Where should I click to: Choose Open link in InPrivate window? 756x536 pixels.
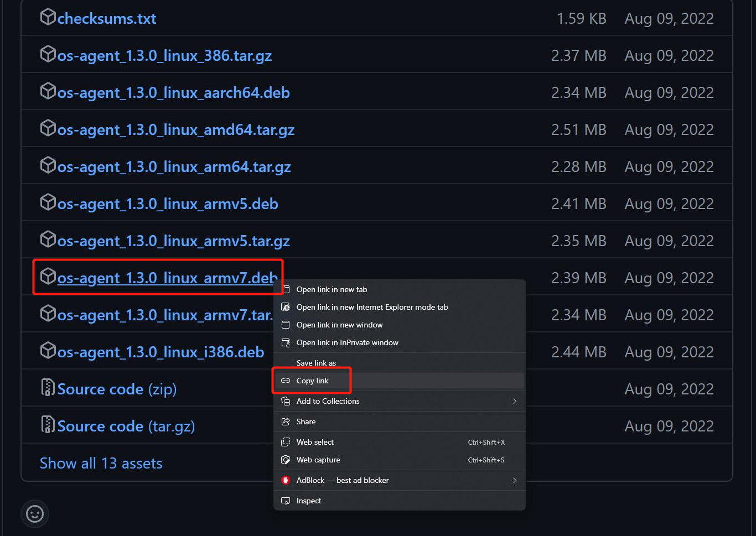point(400,342)
